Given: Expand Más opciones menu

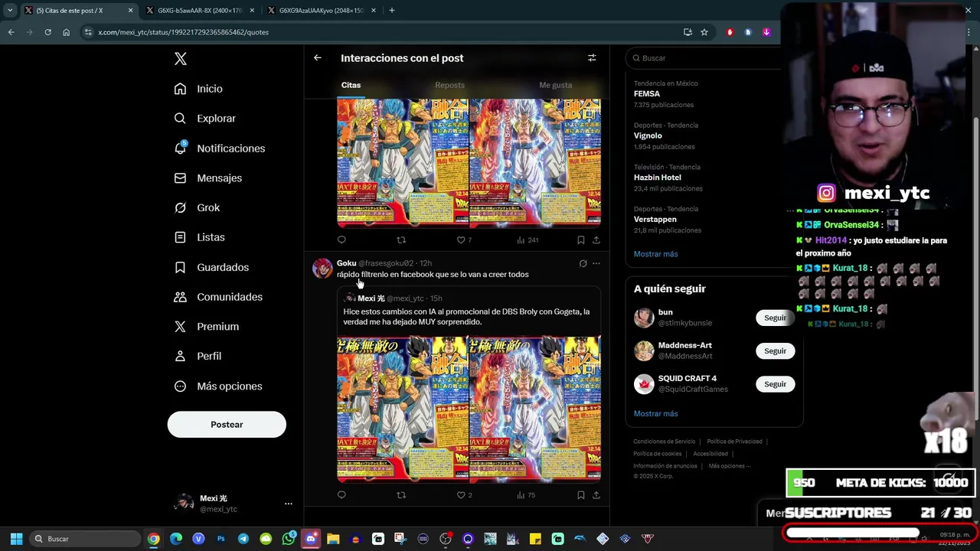Looking at the screenshot, I should [x=218, y=386].
